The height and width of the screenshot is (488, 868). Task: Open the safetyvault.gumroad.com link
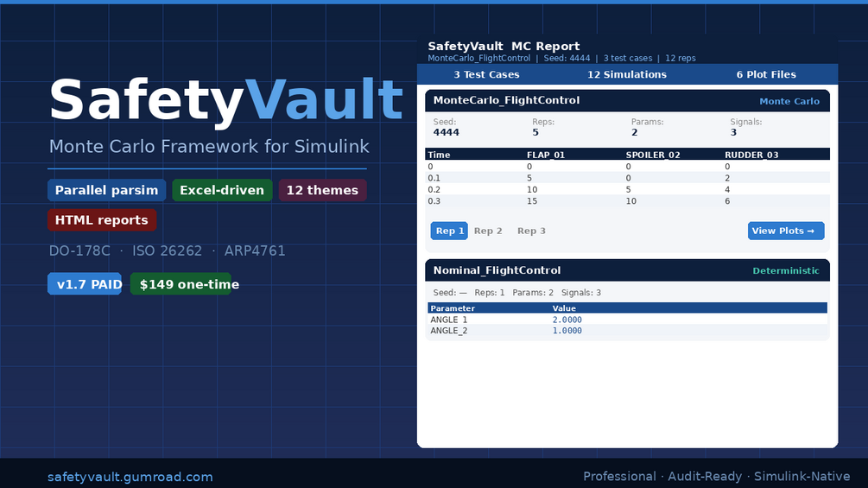pyautogui.click(x=130, y=477)
